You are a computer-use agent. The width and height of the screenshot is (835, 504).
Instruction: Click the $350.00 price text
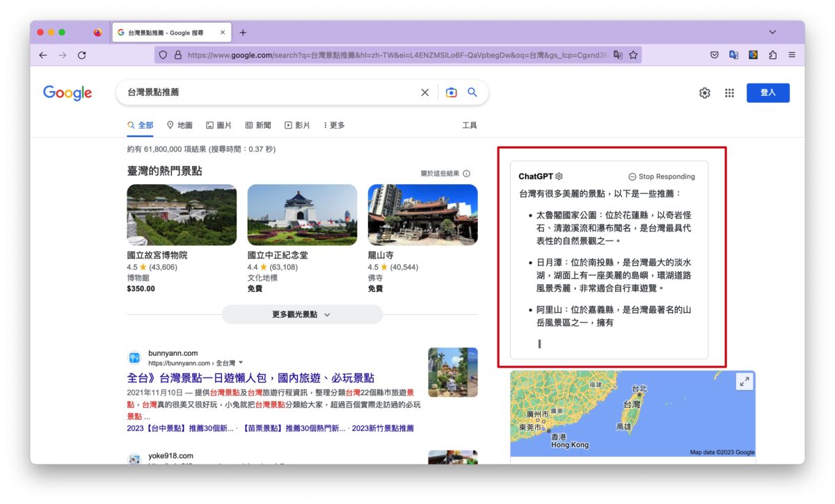[141, 288]
